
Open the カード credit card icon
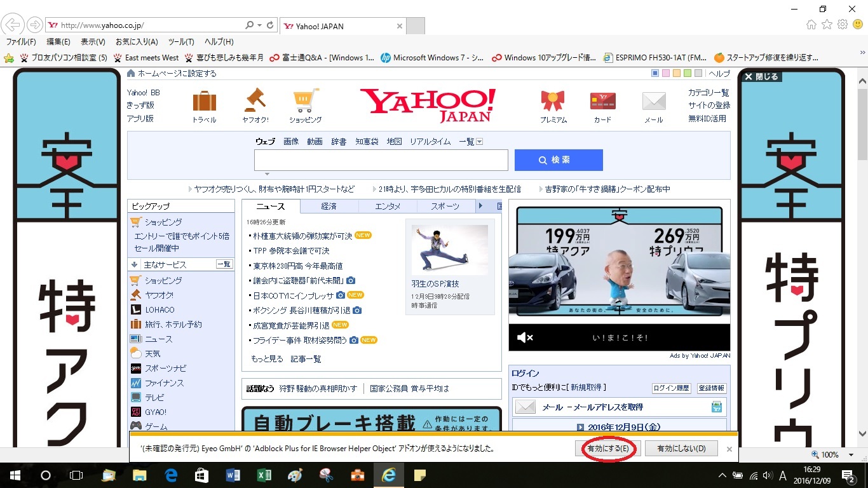click(602, 102)
